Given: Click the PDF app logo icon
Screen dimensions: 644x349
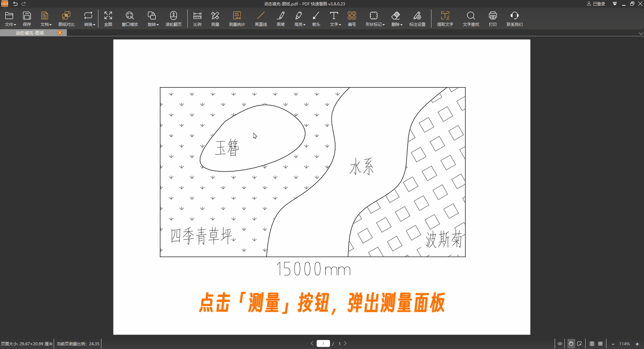Looking at the screenshot, I should 5,4.
